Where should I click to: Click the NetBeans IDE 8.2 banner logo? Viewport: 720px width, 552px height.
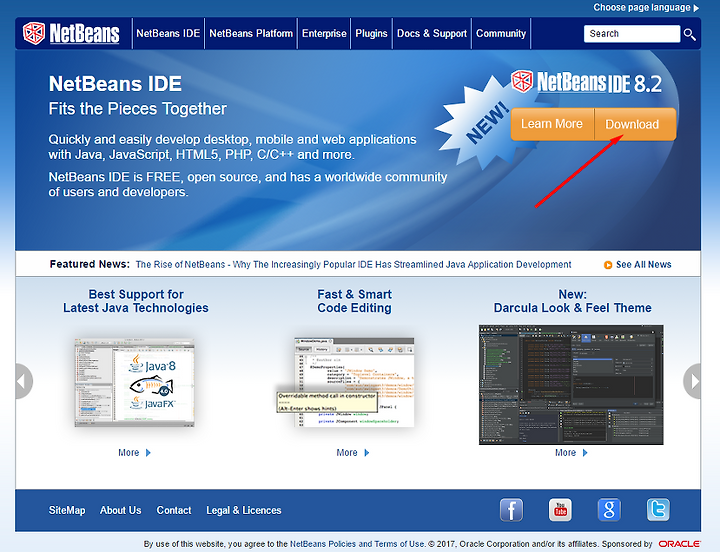(586, 83)
